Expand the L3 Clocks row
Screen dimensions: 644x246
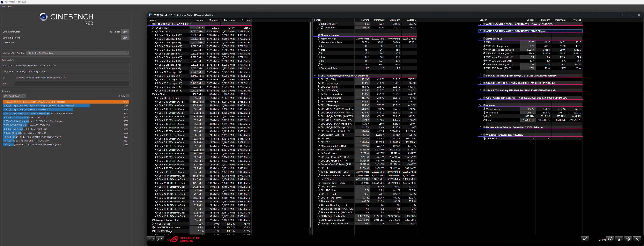[318, 179]
